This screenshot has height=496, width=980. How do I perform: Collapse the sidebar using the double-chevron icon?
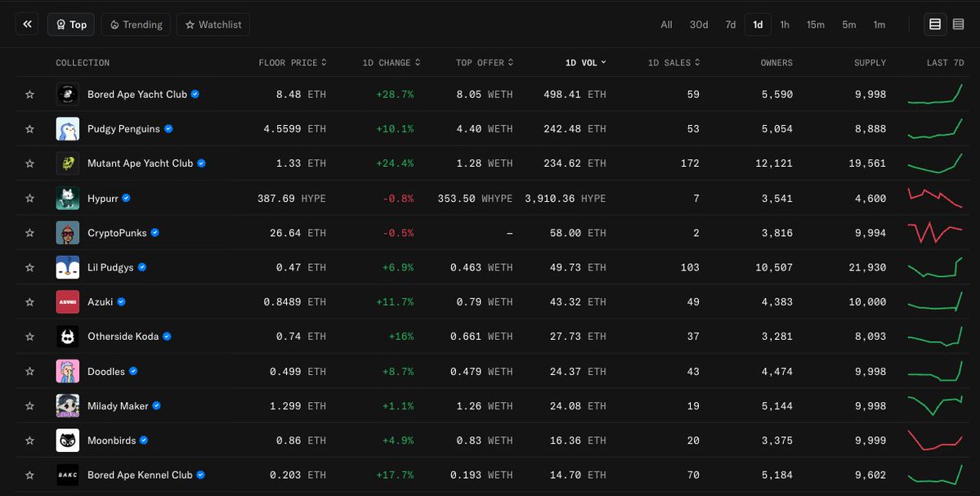point(26,24)
